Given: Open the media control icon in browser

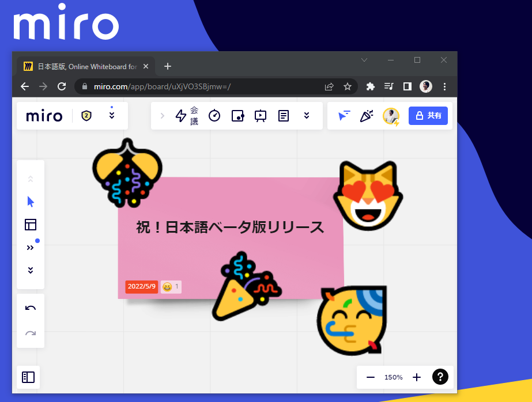Looking at the screenshot, I should coord(389,86).
